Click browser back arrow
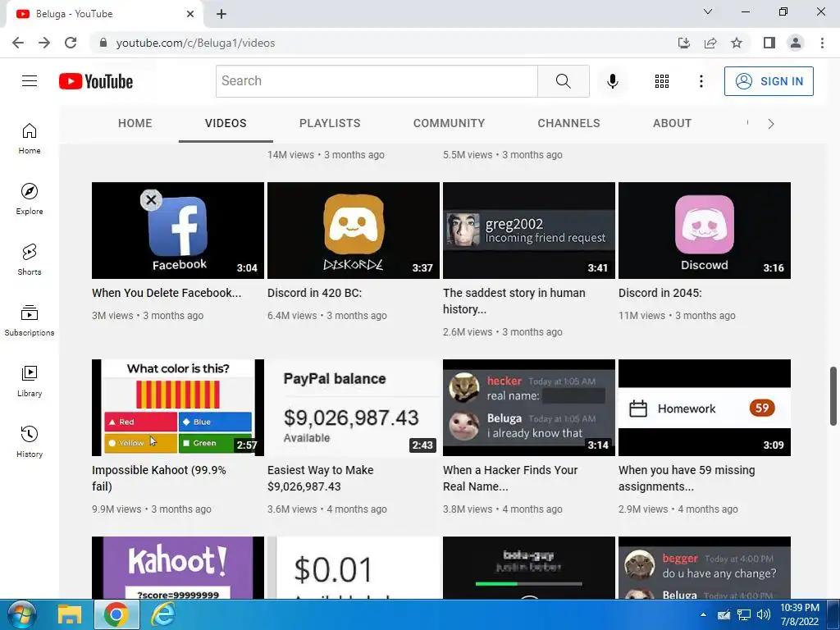Image resolution: width=840 pixels, height=630 pixels. [x=18, y=43]
